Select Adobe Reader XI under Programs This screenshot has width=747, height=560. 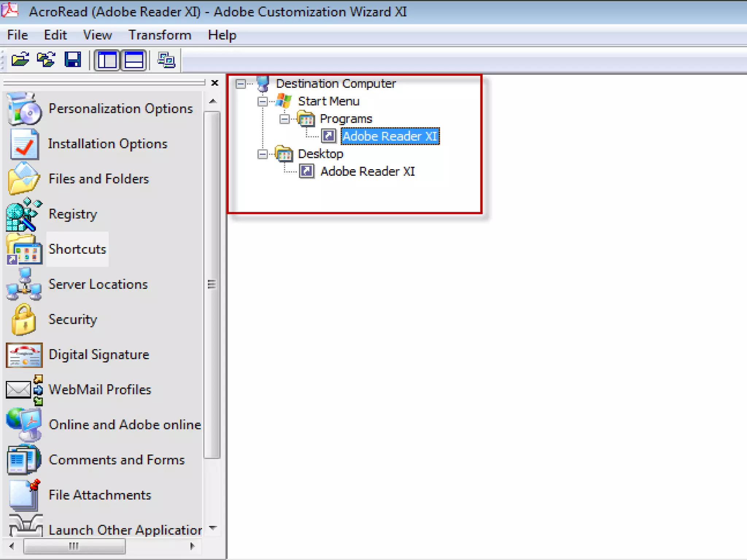click(x=390, y=136)
